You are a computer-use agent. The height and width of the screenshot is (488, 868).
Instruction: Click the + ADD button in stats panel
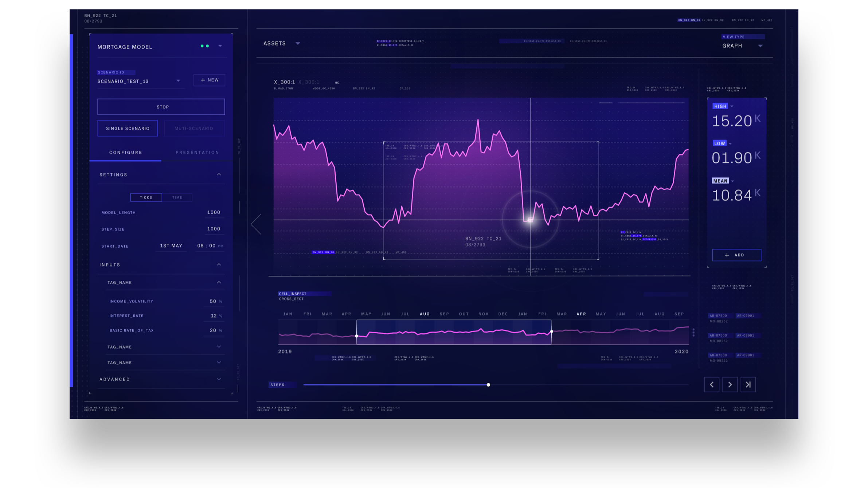click(x=736, y=255)
